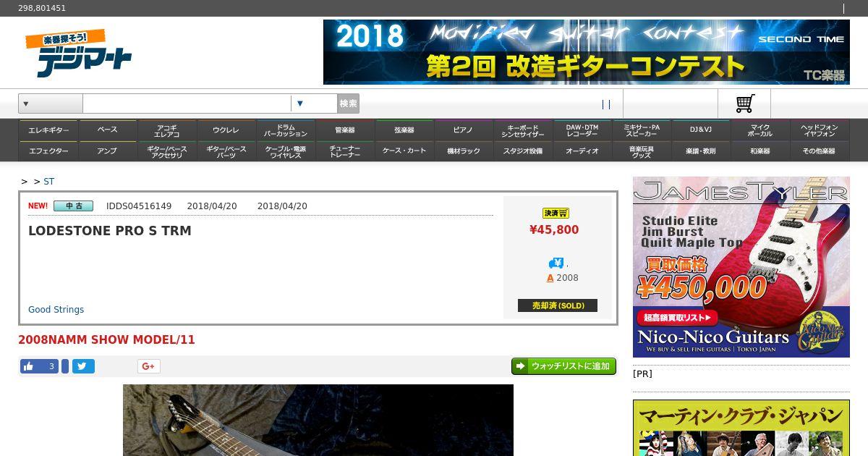This screenshot has height=456, width=868.
Task: Expand the blue arrow dropdown in search box
Action: coord(300,104)
